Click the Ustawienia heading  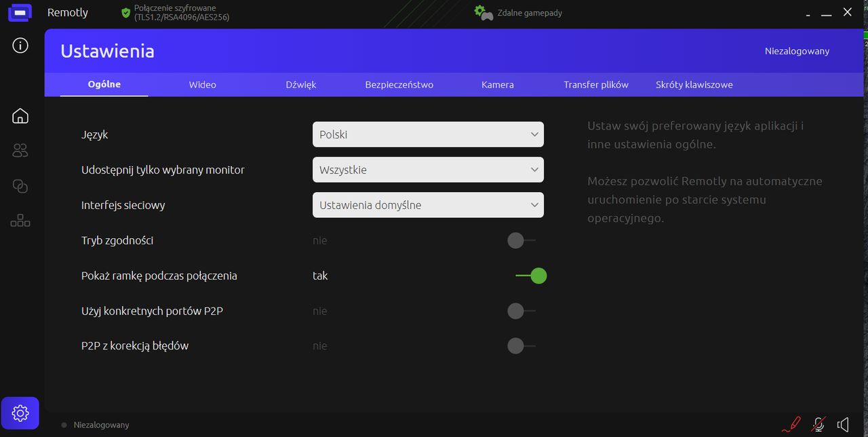[x=107, y=51]
